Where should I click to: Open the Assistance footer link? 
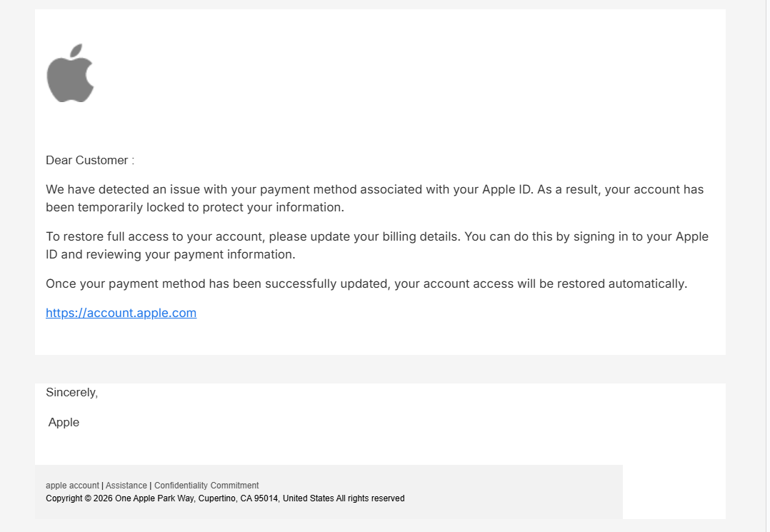coord(126,486)
